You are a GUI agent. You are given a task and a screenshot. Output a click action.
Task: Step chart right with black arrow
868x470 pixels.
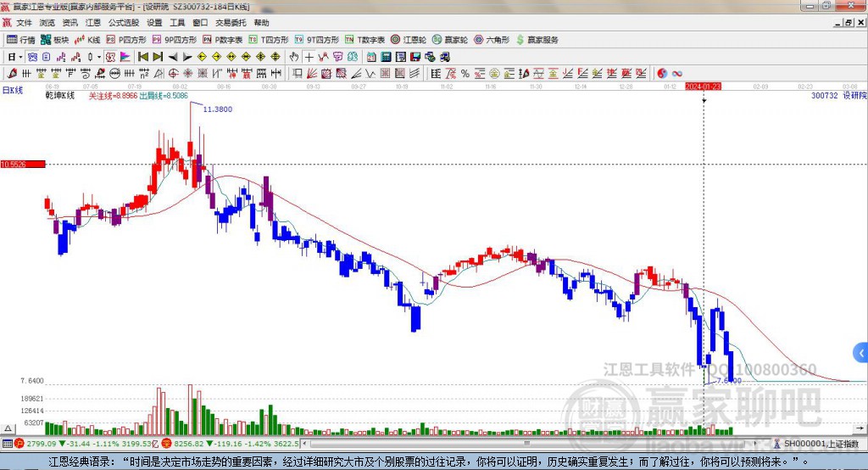pos(187,57)
